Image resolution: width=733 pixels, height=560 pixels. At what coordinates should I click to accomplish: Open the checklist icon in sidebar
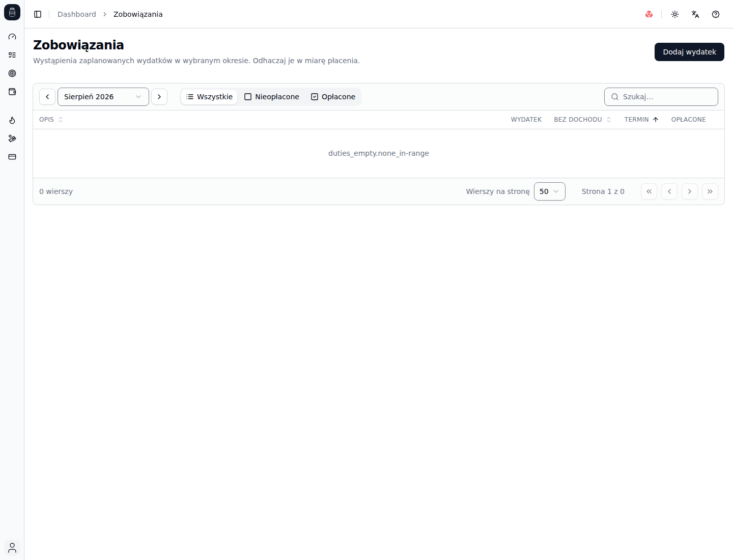click(12, 55)
